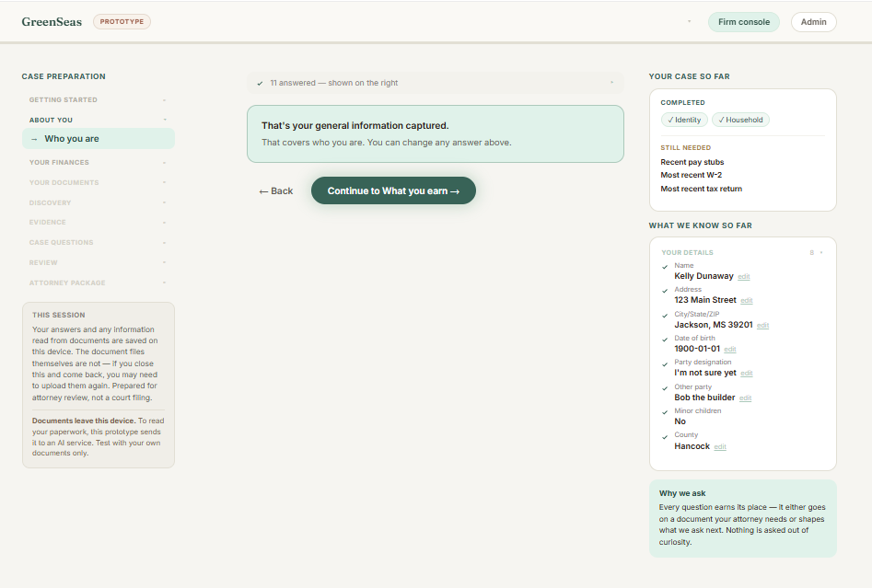Expand the 11 answered summary bar
872x588 pixels.
click(x=435, y=83)
